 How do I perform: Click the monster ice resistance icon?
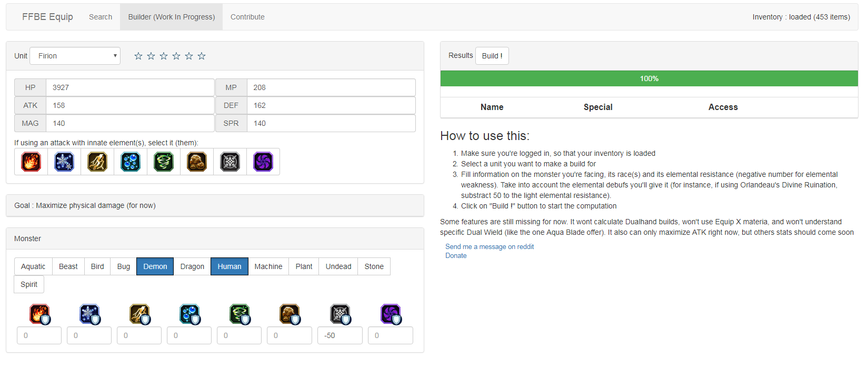(x=89, y=314)
